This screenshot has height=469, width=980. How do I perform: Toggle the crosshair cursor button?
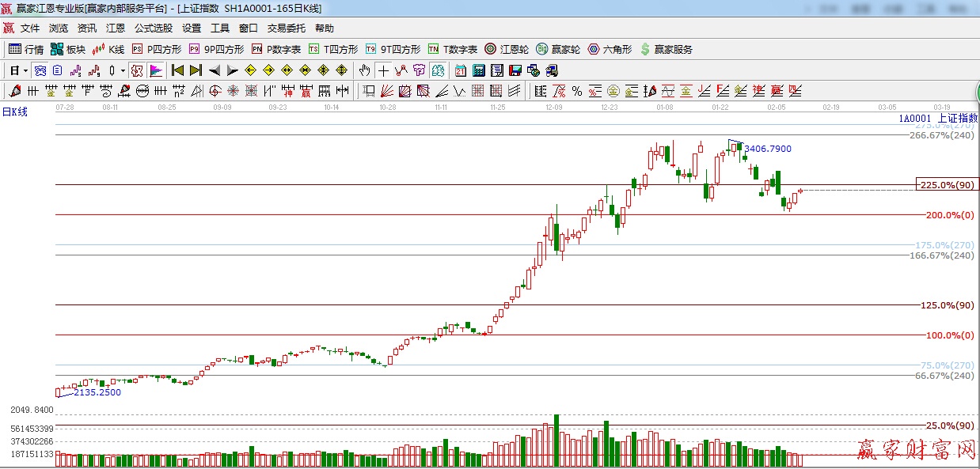(383, 70)
